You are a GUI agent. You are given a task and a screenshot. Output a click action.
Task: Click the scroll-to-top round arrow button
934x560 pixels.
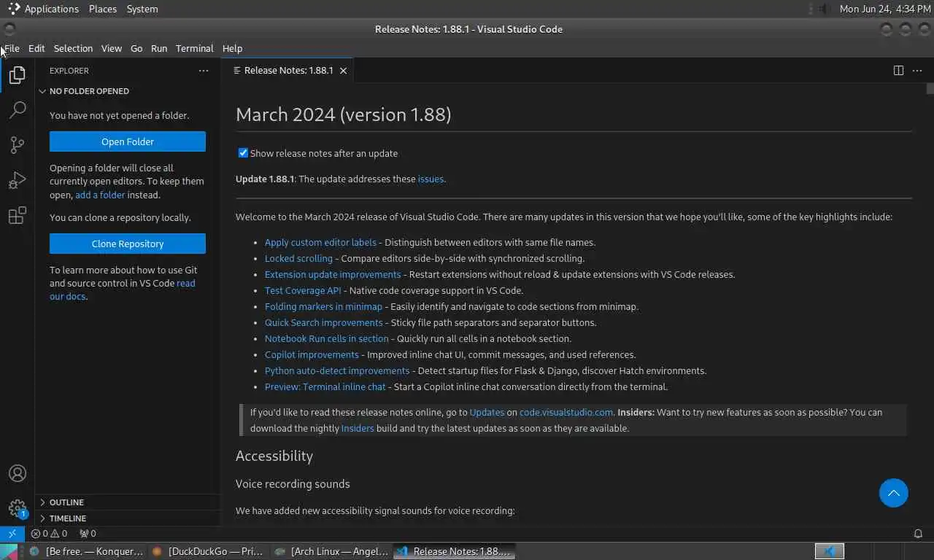coord(893,493)
